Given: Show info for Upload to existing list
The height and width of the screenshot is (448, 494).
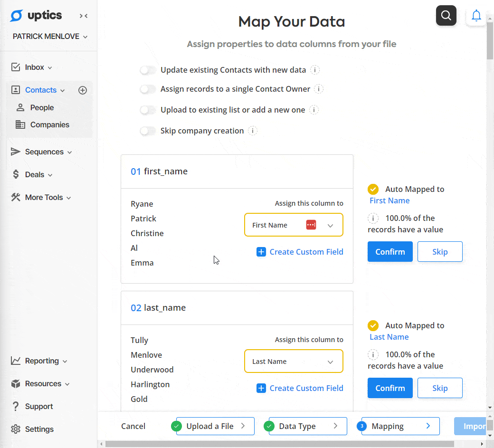Looking at the screenshot, I should [314, 110].
